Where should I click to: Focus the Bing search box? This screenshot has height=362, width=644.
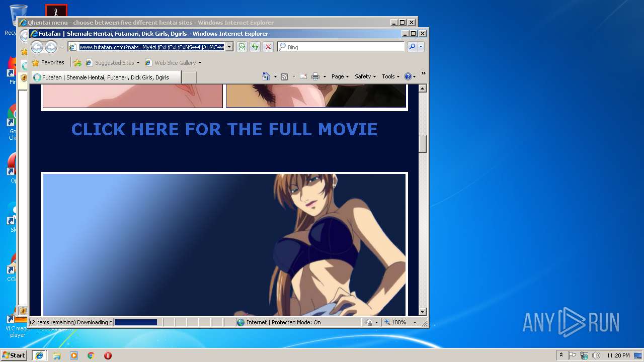(341, 47)
